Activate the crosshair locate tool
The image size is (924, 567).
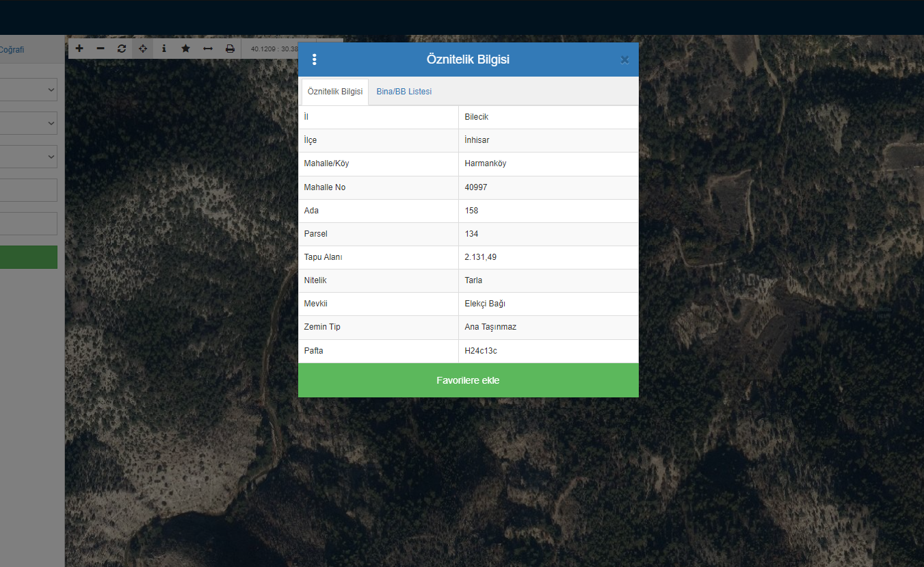pos(143,49)
